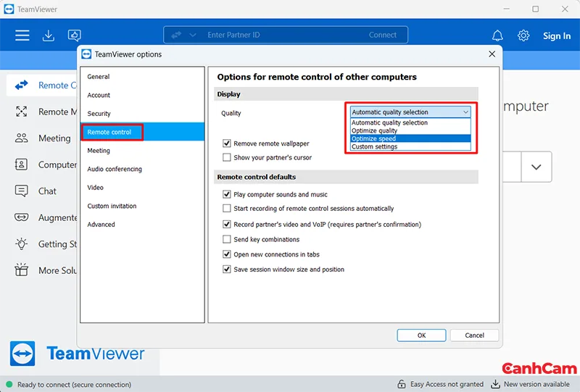This screenshot has height=392, width=580.
Task: Toggle Play computer sounds and music
Action: pos(227,194)
